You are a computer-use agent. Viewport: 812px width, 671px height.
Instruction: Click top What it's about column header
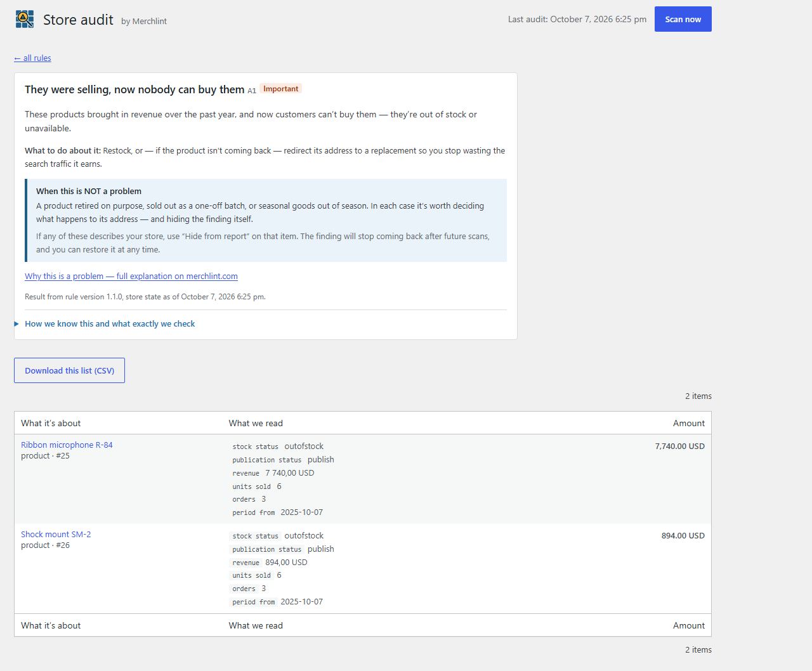tap(51, 423)
